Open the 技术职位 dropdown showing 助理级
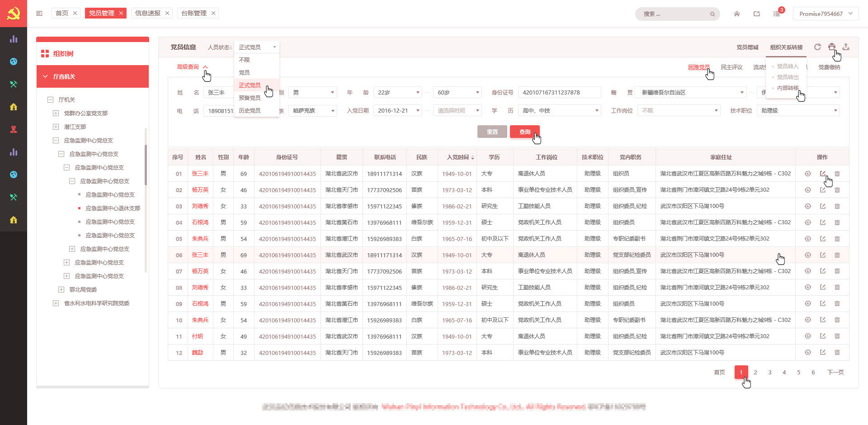 click(798, 111)
